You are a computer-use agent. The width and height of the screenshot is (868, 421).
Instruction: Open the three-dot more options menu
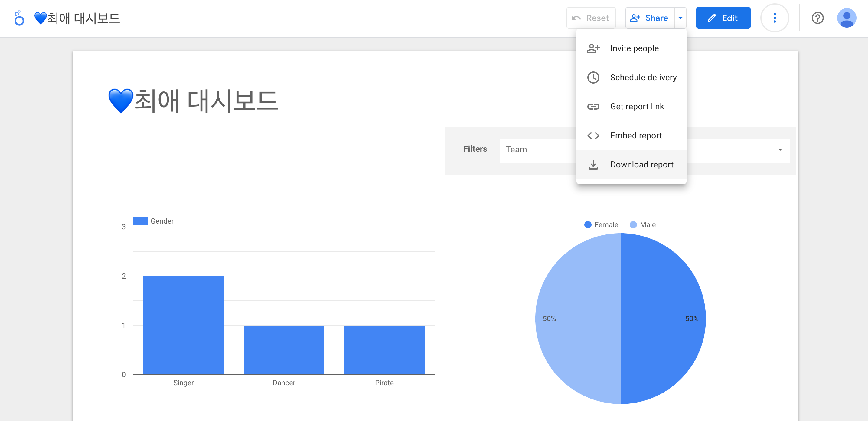point(774,18)
